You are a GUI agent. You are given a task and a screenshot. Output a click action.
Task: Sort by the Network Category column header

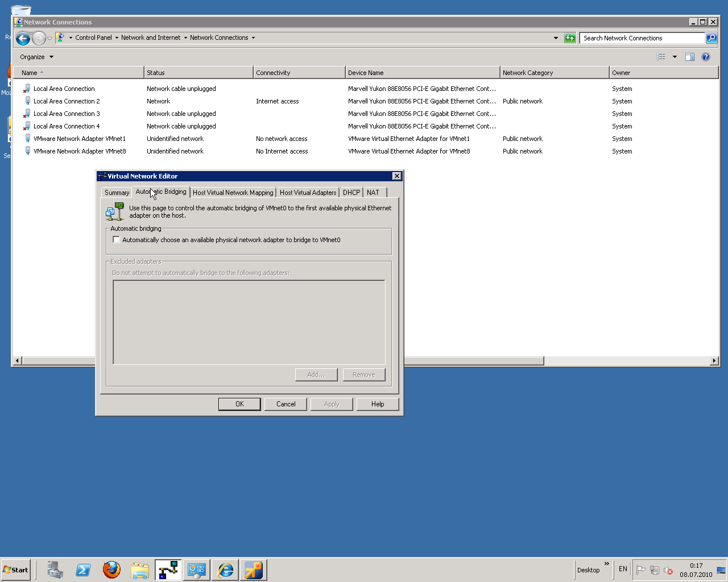coord(555,73)
